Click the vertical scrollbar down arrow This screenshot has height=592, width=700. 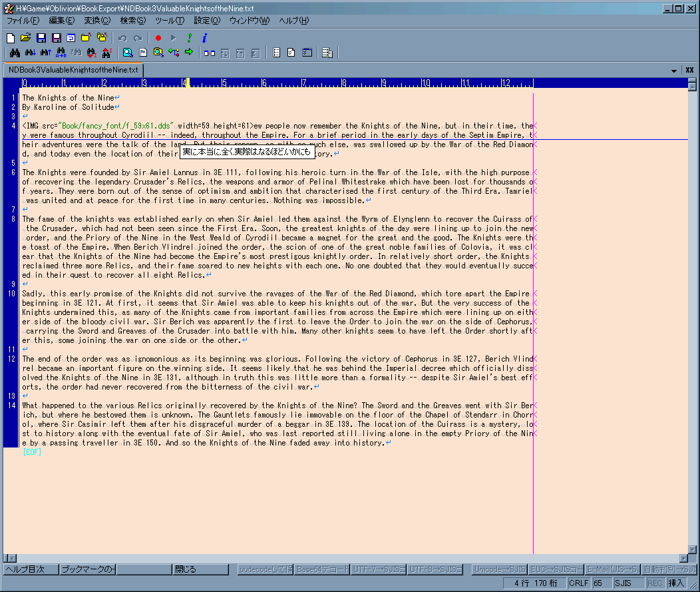click(x=693, y=549)
